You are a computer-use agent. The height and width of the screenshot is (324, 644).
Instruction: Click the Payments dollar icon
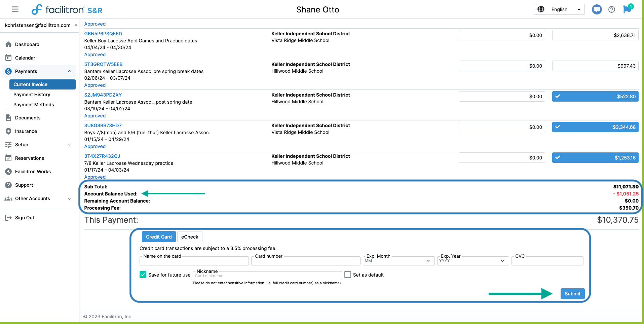pyautogui.click(x=8, y=71)
